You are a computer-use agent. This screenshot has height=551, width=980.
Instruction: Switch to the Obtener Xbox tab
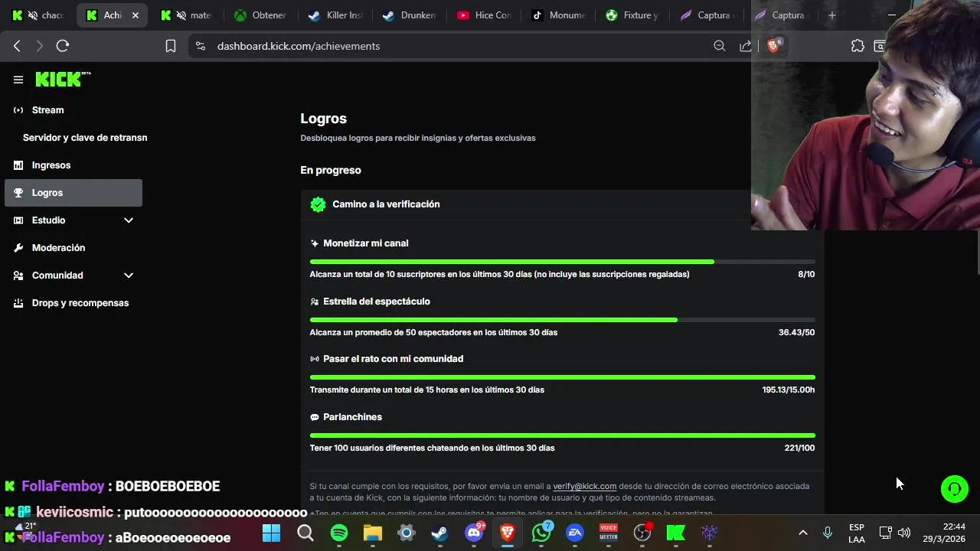[260, 15]
